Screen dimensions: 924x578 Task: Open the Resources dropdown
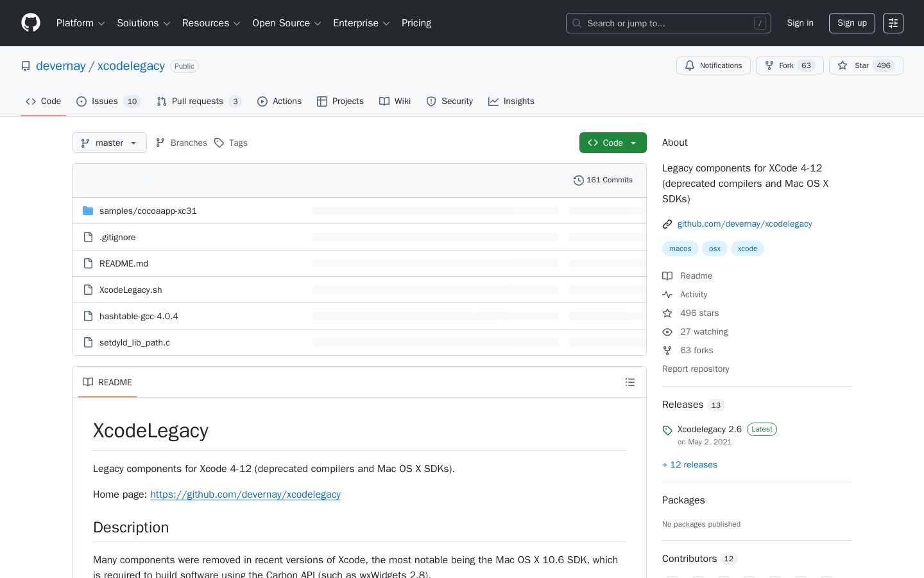211,23
